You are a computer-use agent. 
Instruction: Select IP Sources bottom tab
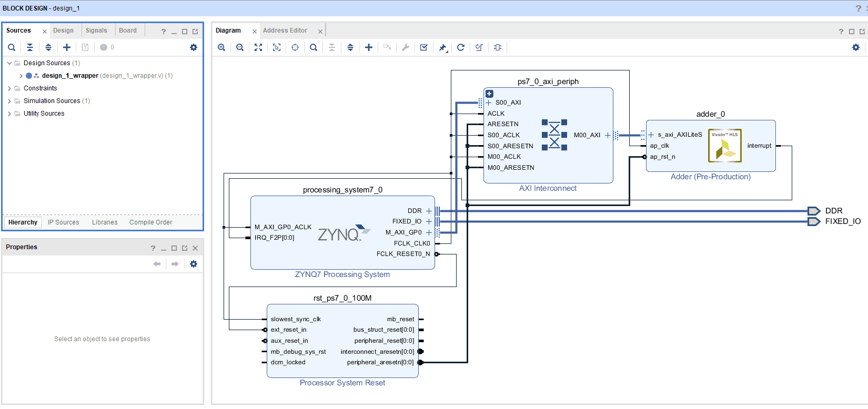(64, 222)
